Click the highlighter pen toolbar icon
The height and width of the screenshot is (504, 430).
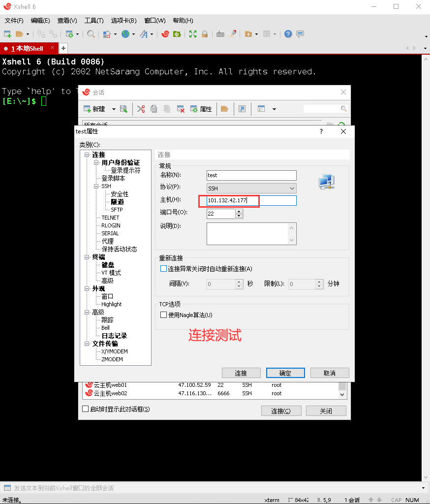(x=232, y=34)
